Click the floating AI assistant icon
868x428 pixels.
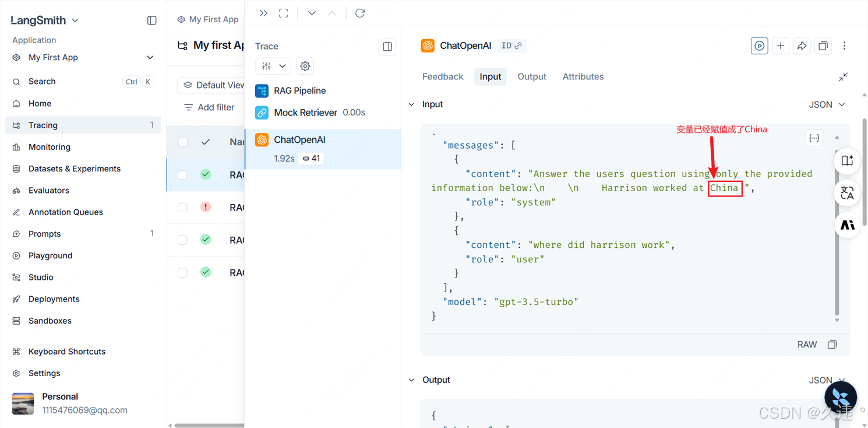tap(847, 224)
